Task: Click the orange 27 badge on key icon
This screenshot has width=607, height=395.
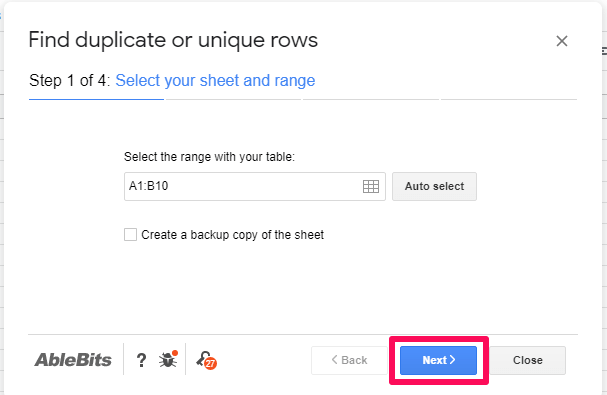Action: 211,363
